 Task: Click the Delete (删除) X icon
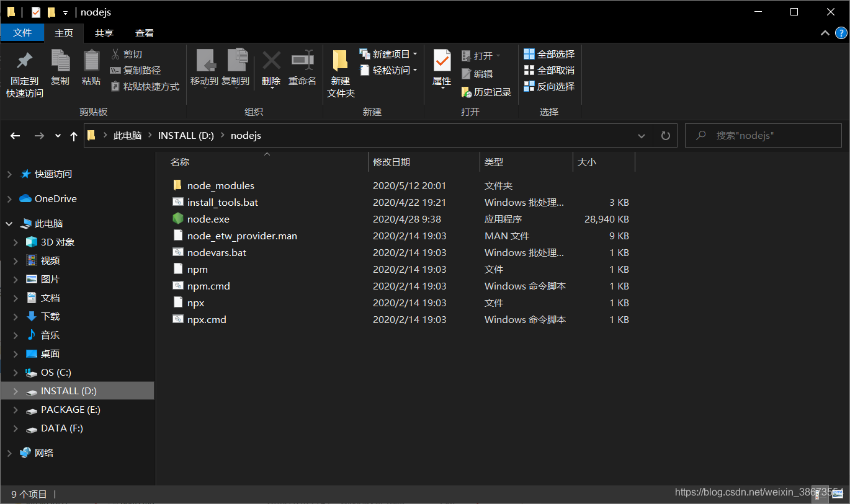coord(271,61)
